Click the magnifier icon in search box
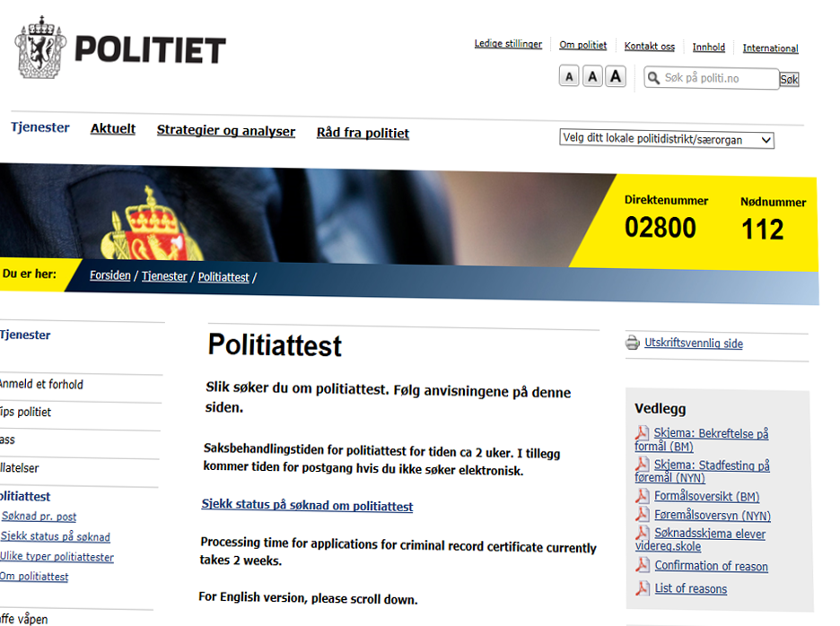This screenshot has width=840, height=626. (x=653, y=78)
